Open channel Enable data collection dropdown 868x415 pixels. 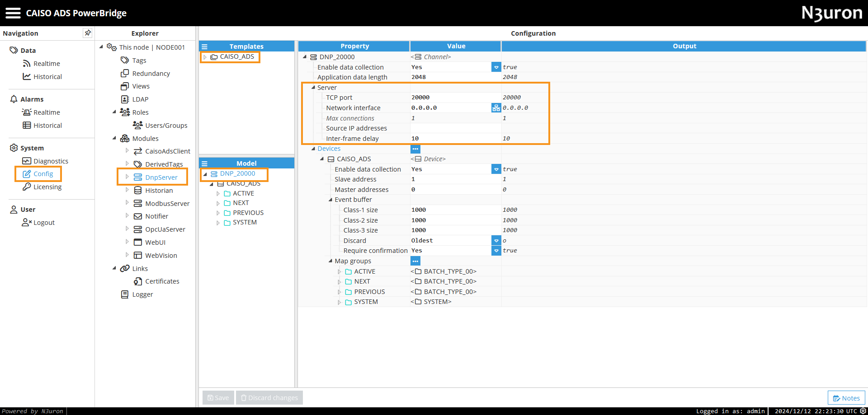496,67
